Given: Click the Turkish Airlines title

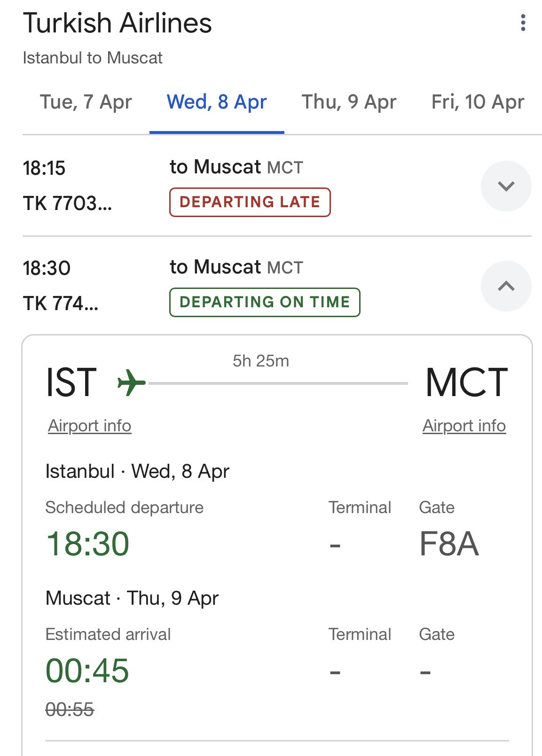Looking at the screenshot, I should [118, 23].
